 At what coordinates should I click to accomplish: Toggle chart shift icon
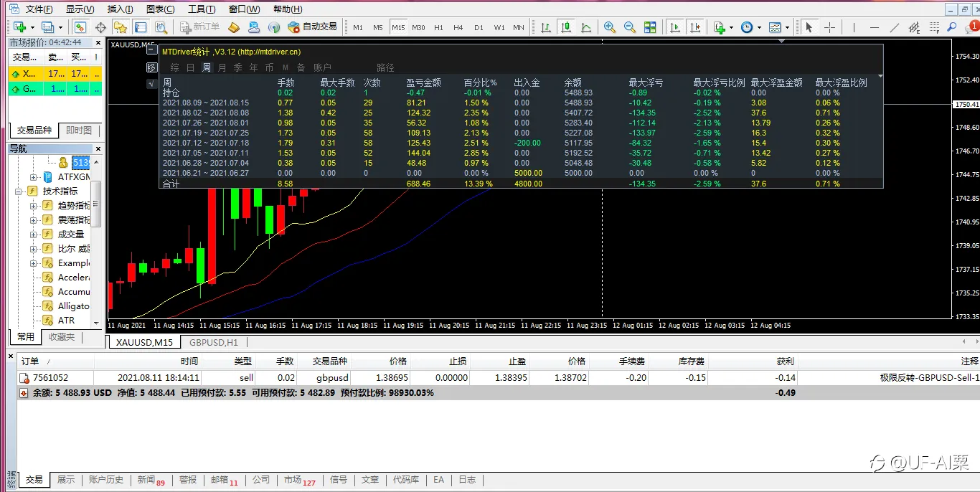(x=694, y=27)
